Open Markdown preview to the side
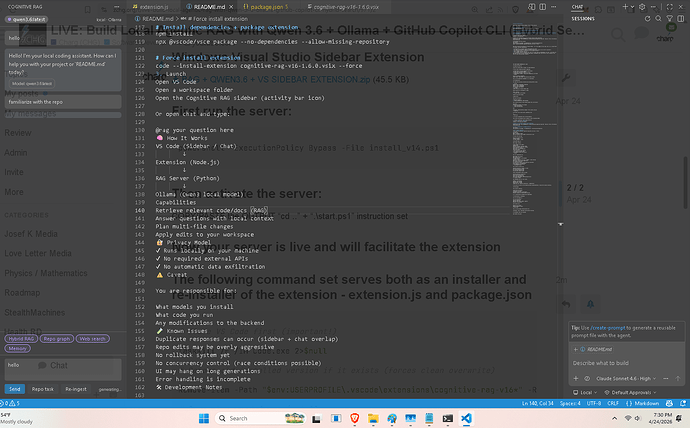 (532, 7)
